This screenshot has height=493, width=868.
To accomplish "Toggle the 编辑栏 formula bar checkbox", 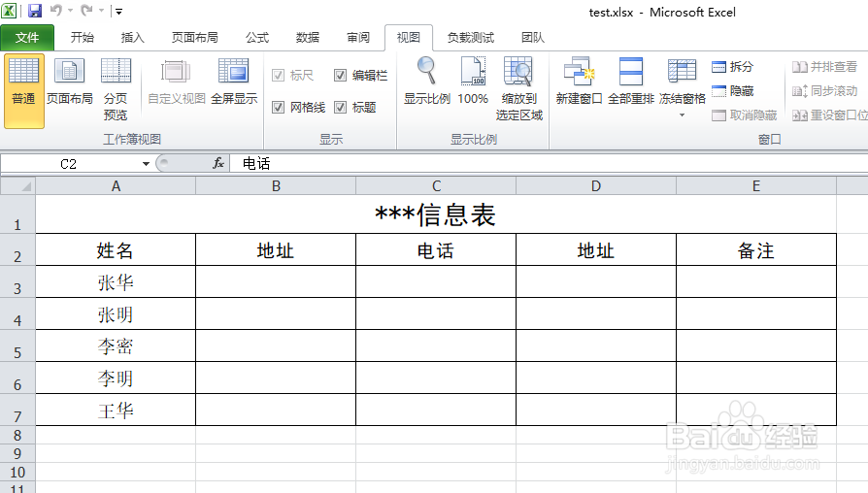I will 340,75.
